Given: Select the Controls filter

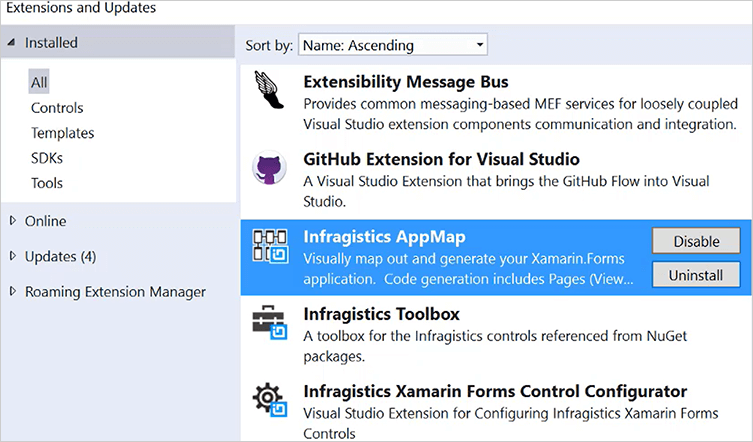Looking at the screenshot, I should click(57, 108).
